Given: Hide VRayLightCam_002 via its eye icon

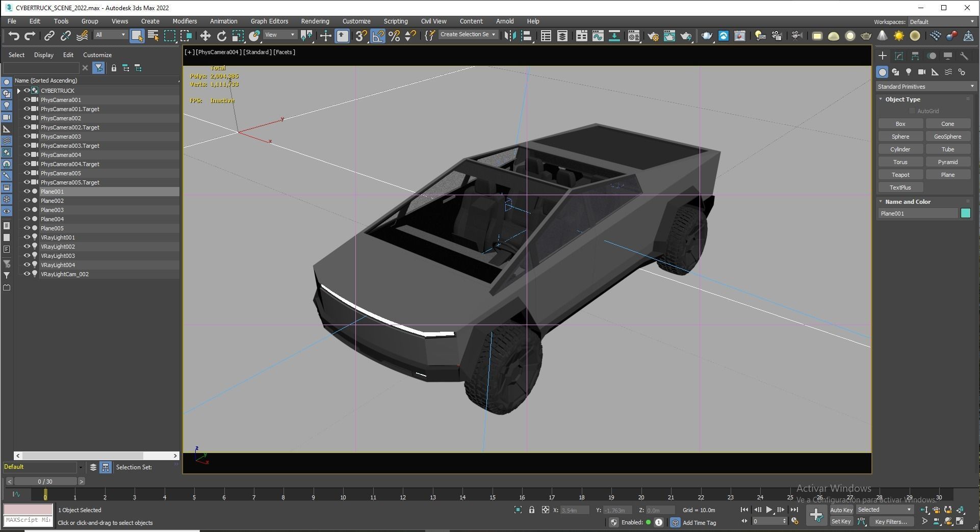Looking at the screenshot, I should tap(27, 274).
